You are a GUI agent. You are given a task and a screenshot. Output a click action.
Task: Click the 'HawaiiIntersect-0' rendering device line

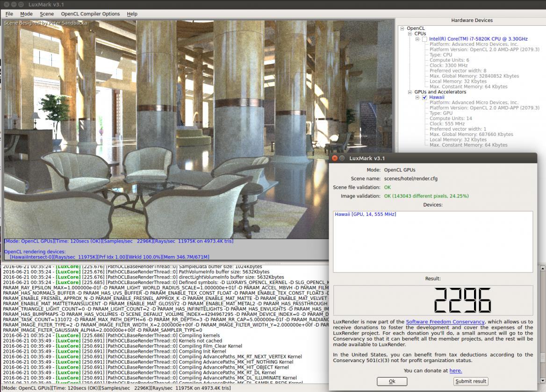tap(110, 257)
